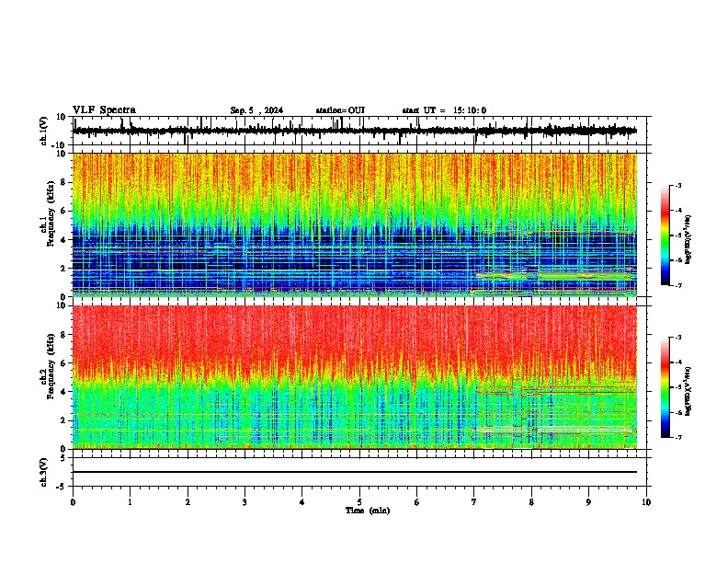
Task: Click the "-3" label on ch.2 color bar
Action: (678, 338)
